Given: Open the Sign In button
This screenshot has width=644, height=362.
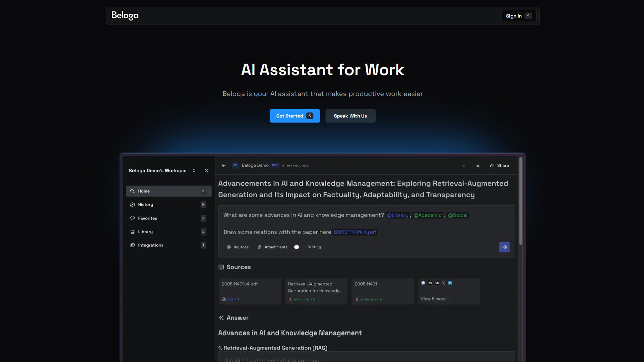Looking at the screenshot, I should coord(519,16).
